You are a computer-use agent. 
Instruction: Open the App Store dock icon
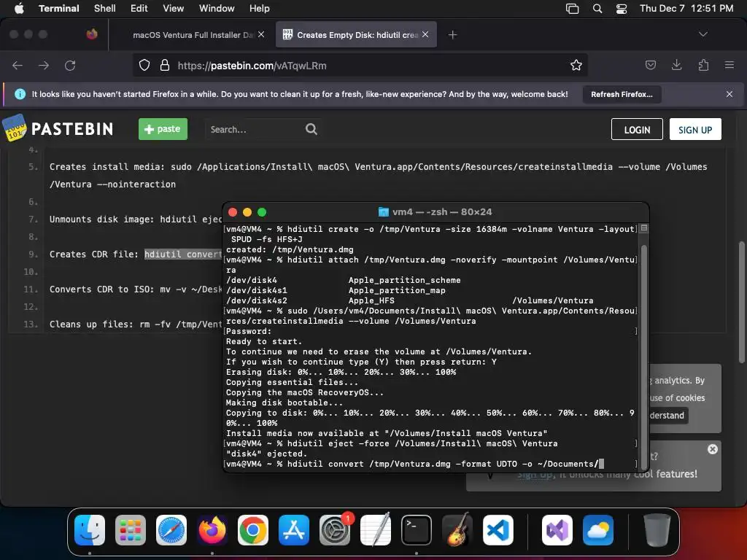point(294,530)
